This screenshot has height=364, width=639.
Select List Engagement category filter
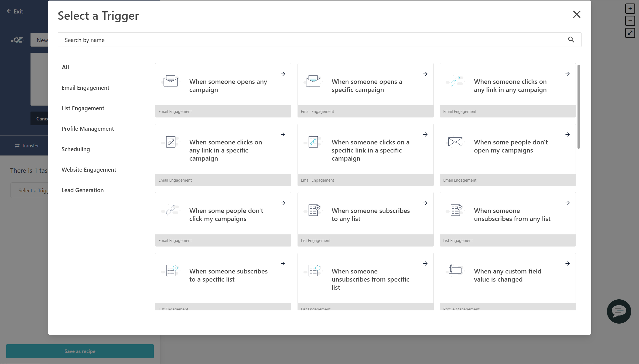coord(83,108)
